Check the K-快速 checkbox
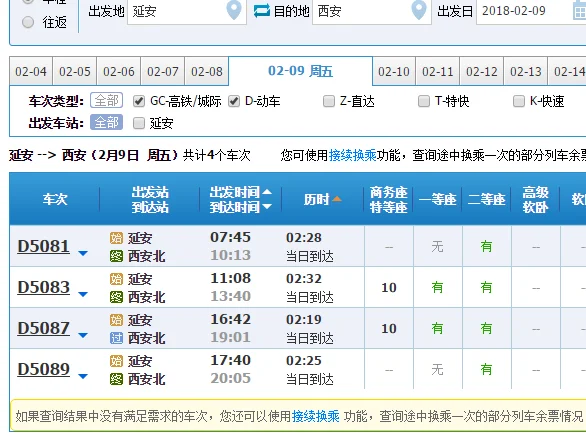This screenshot has height=433, width=586. (519, 101)
